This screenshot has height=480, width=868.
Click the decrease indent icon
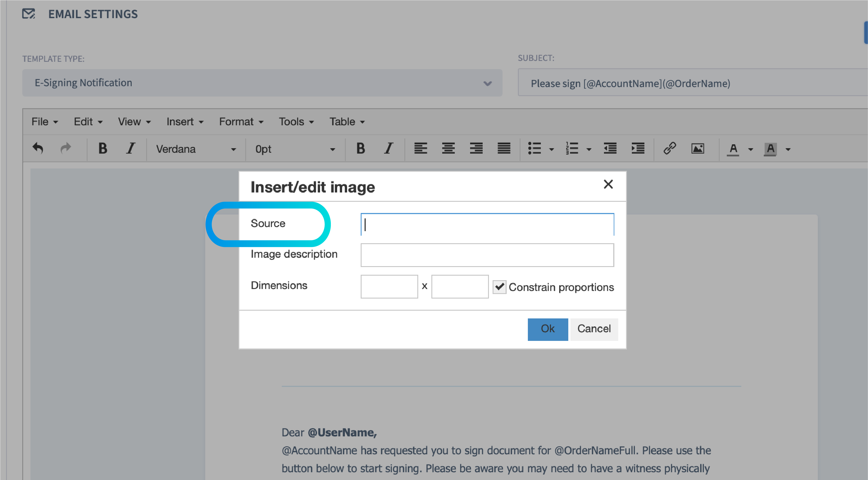[x=610, y=148]
